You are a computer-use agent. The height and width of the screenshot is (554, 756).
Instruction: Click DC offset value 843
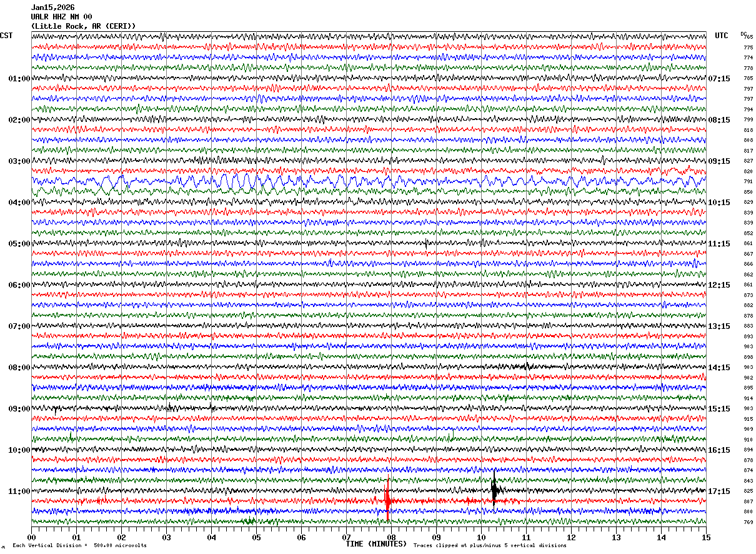point(749,481)
